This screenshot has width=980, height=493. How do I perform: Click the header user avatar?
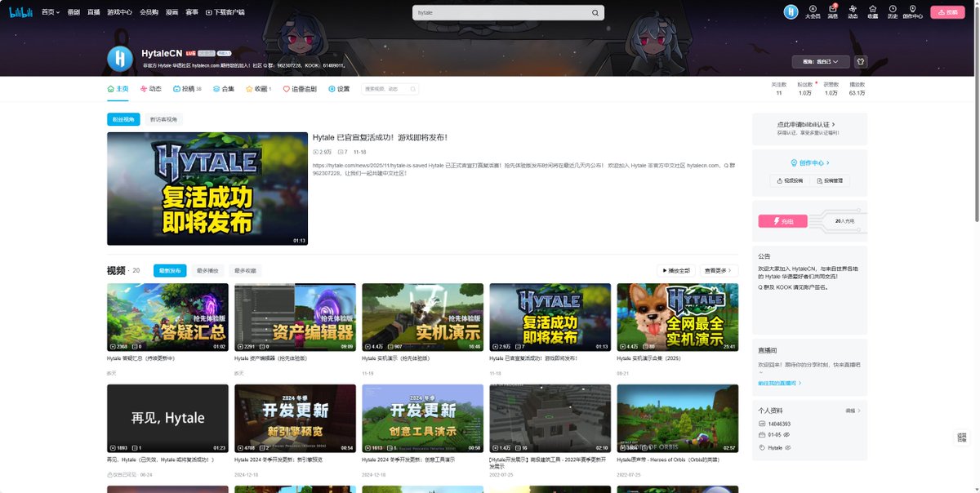(x=791, y=11)
